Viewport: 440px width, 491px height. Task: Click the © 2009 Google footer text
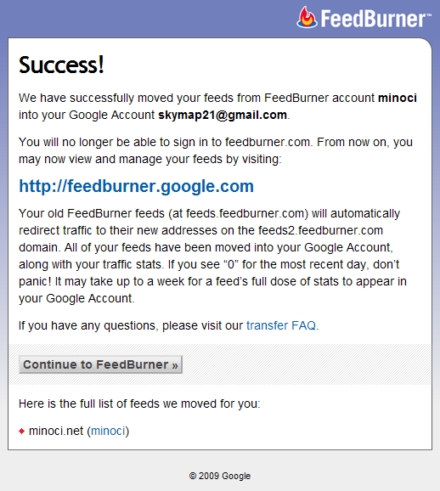click(220, 476)
